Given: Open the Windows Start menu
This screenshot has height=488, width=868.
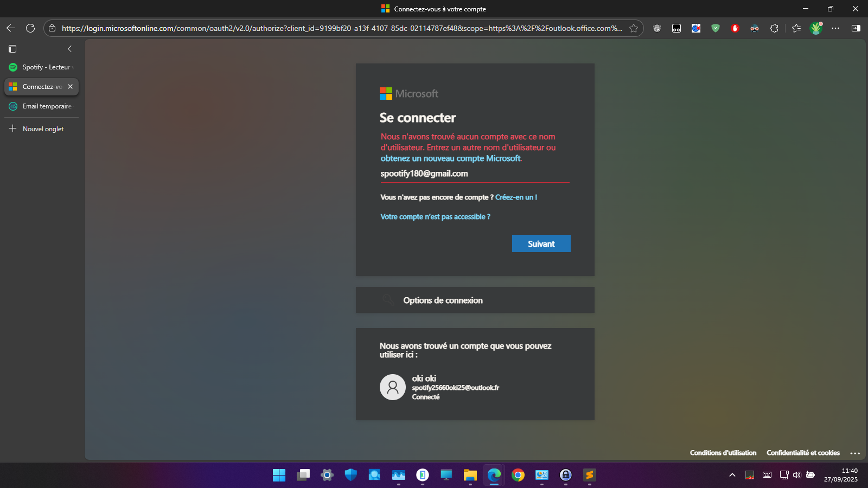Looking at the screenshot, I should [x=279, y=475].
